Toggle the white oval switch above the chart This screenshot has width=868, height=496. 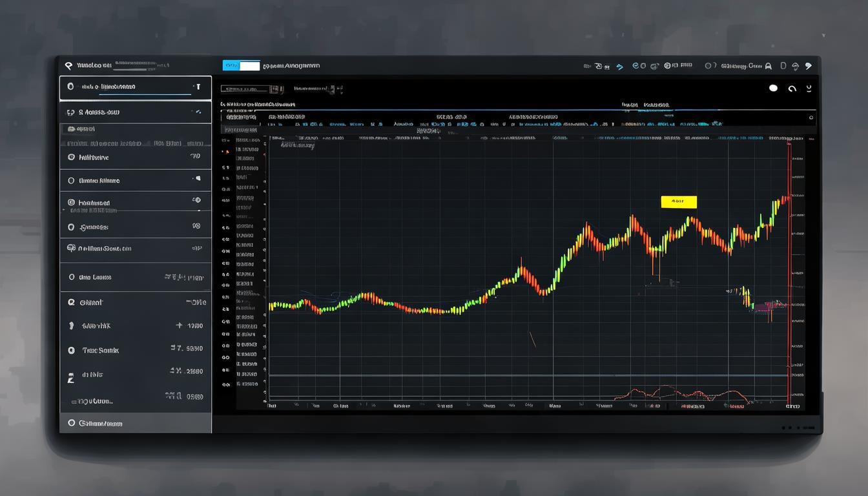[773, 88]
